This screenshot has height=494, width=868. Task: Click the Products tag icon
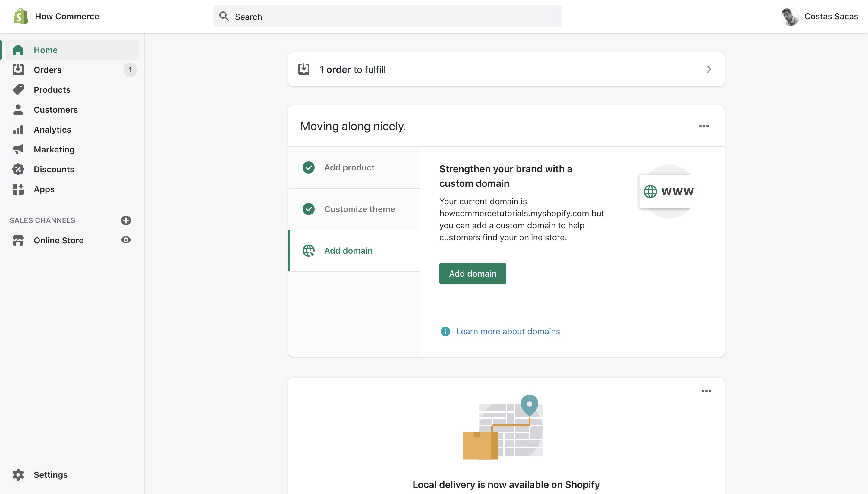point(18,89)
